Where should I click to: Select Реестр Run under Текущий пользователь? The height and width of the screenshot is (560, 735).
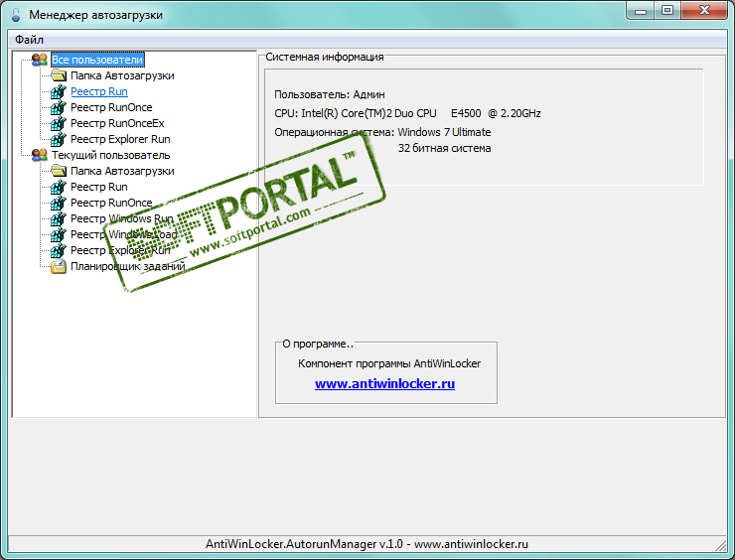coord(99,187)
